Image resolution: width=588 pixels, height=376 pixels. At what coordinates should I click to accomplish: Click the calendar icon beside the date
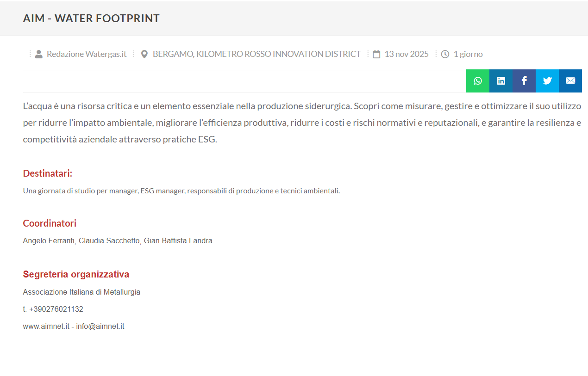point(376,54)
